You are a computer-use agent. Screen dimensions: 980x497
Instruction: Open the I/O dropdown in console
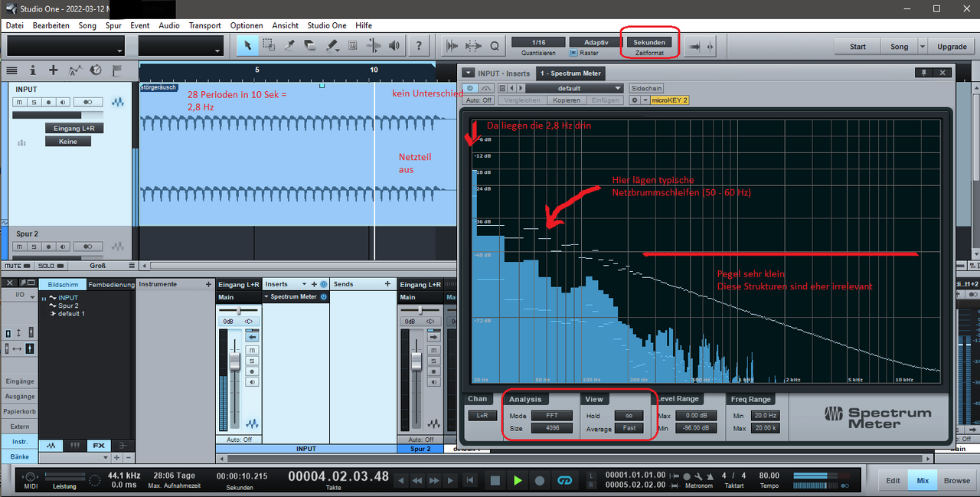[20, 294]
